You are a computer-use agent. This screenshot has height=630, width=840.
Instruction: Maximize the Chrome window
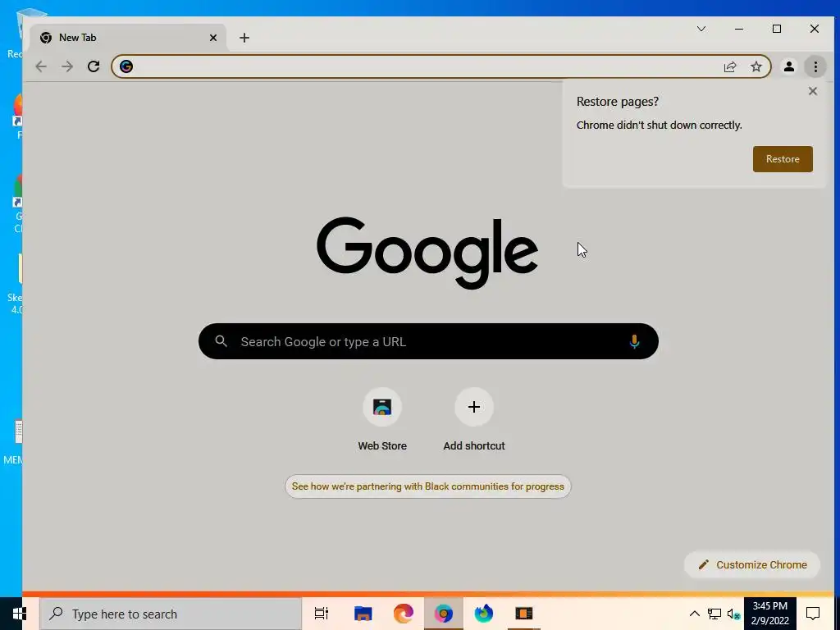click(x=777, y=29)
